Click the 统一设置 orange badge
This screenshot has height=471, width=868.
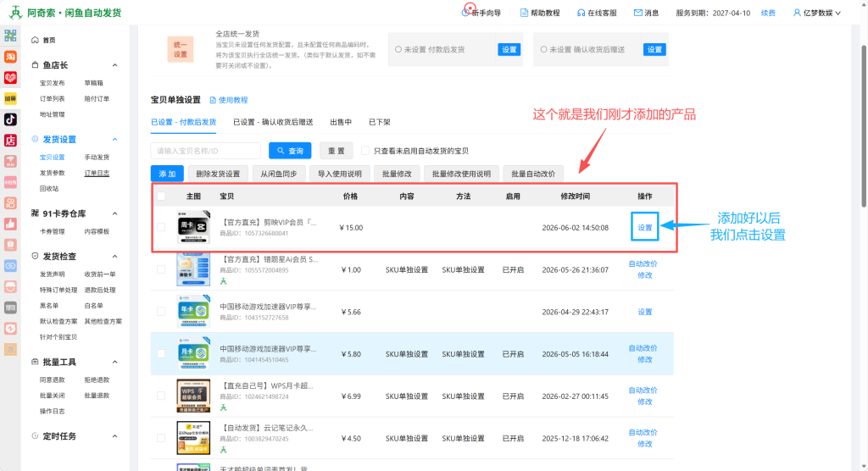(181, 49)
